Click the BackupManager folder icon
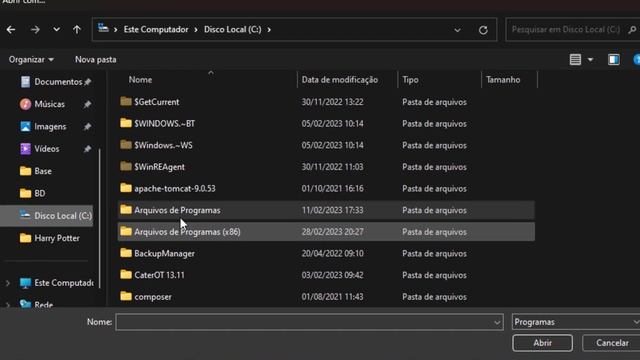Screen dimensions: 640x360 click(x=126, y=253)
